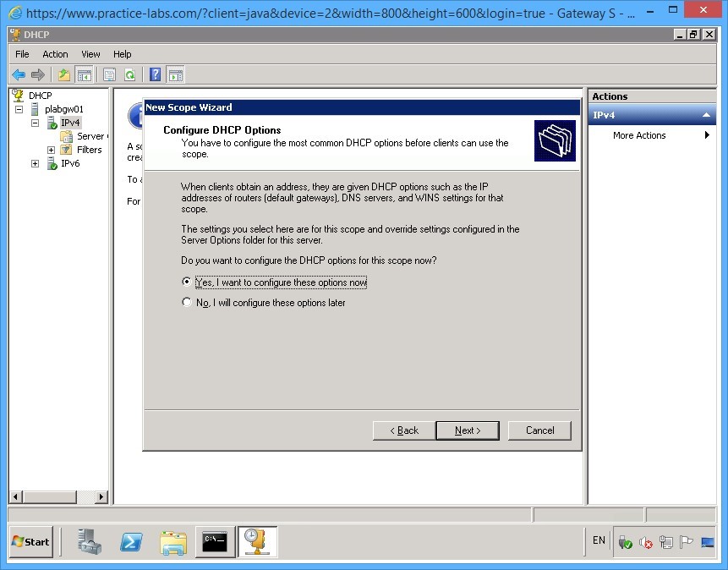Refresh the DHCP view using the toolbar icon

(x=131, y=74)
